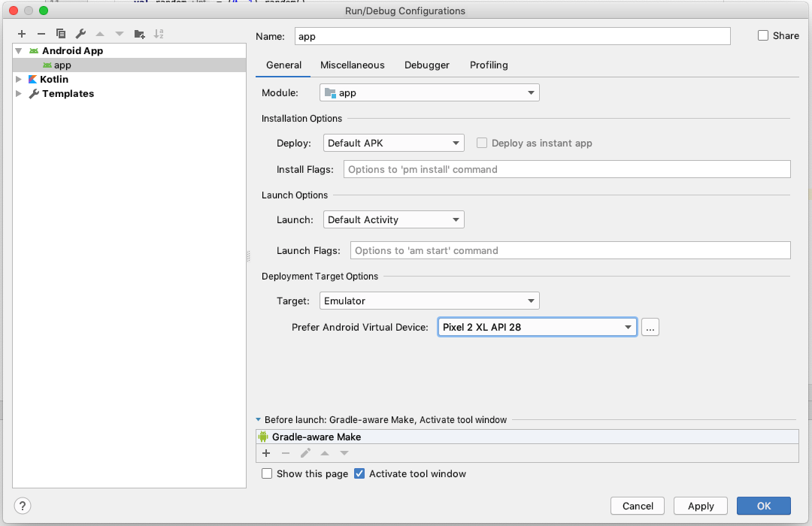The image size is (812, 526).
Task: Open the Module dropdown
Action: 429,92
